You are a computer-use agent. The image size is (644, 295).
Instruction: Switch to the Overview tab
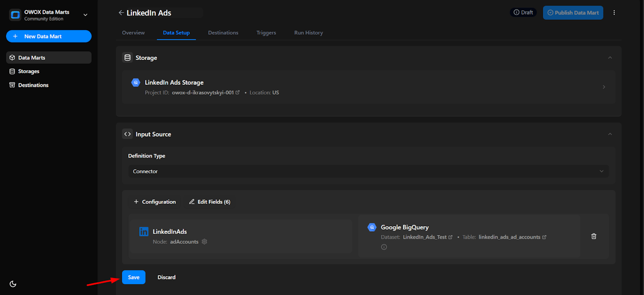[x=133, y=33]
